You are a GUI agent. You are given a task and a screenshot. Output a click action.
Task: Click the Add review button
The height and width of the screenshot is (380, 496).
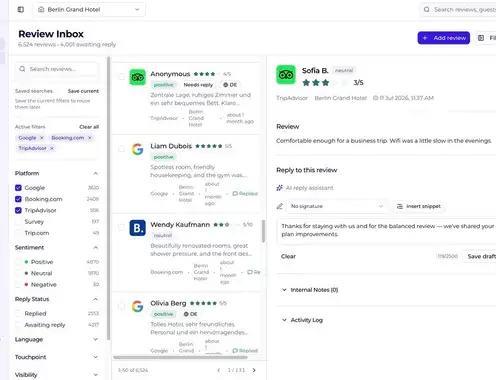pyautogui.click(x=444, y=38)
